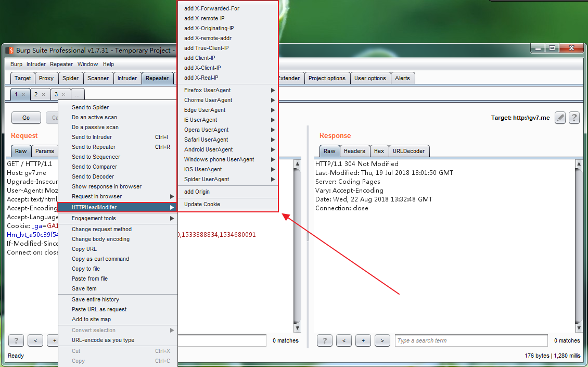Switch to the Scanner tab
Viewport: 588px width, 367px height.
click(x=98, y=78)
